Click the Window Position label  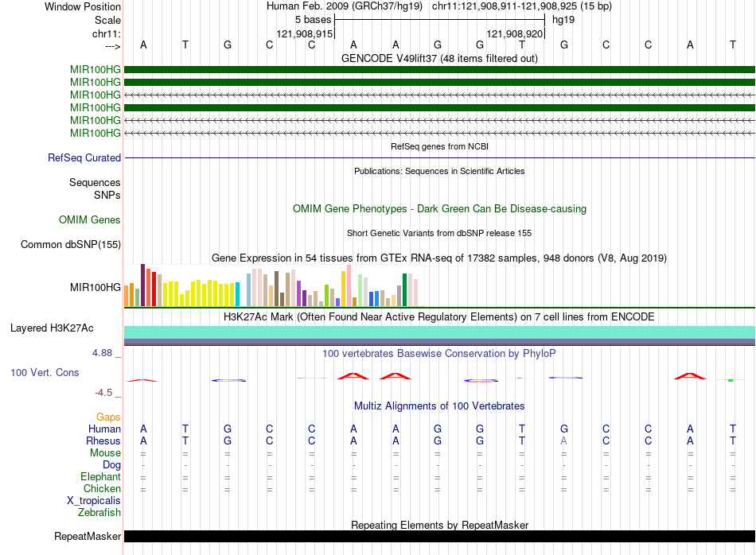click(83, 6)
